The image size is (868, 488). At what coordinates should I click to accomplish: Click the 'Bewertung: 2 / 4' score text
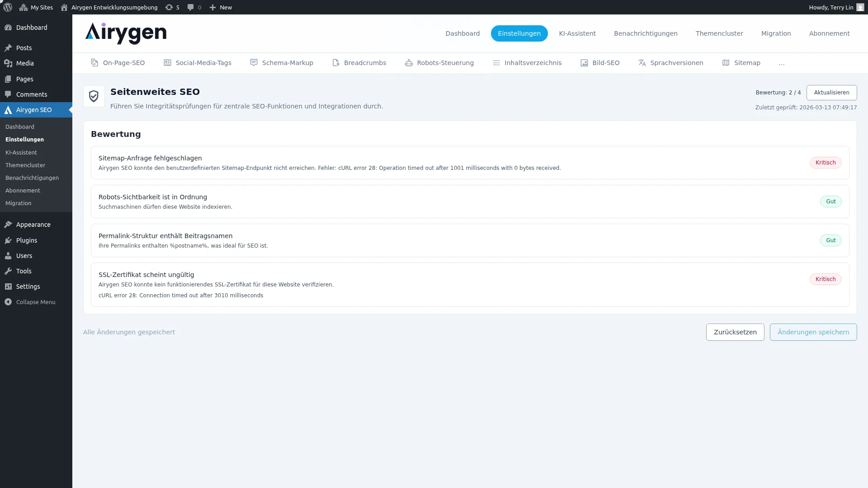click(x=778, y=93)
